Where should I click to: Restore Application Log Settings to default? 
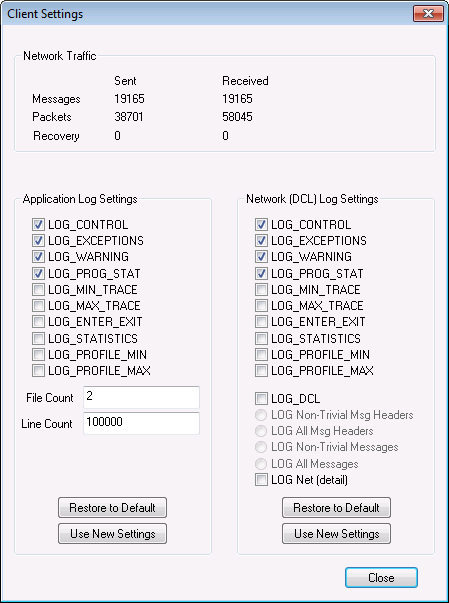[x=112, y=508]
